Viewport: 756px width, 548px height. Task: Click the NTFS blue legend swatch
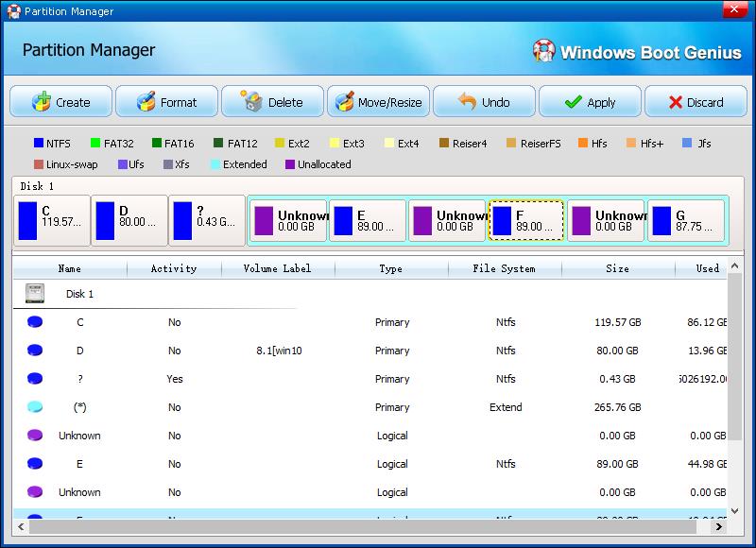39,144
